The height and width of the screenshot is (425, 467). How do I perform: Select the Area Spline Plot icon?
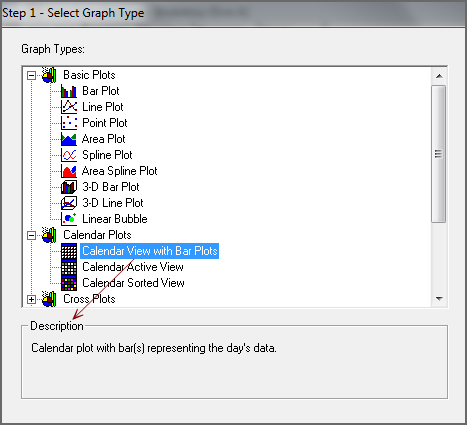pyautogui.click(x=69, y=171)
